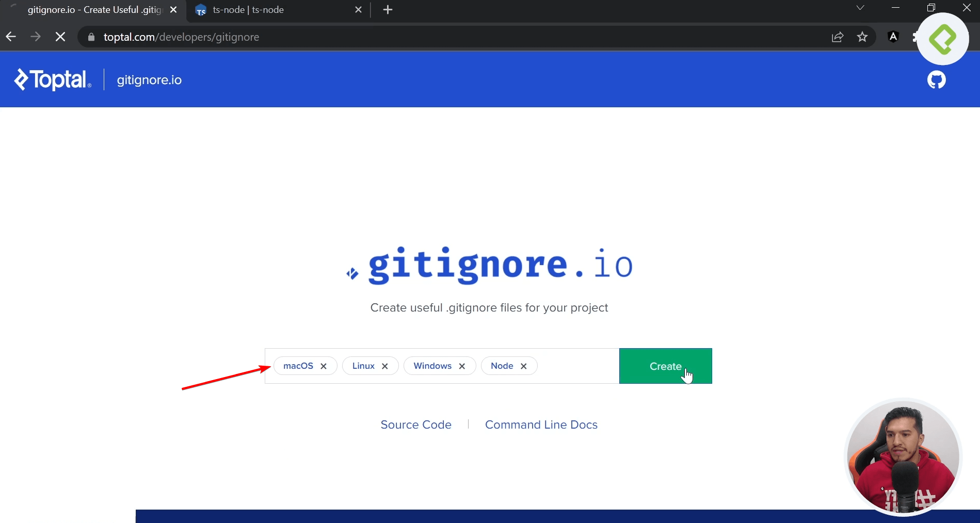
Task: Open a new browser tab
Action: coord(388,10)
